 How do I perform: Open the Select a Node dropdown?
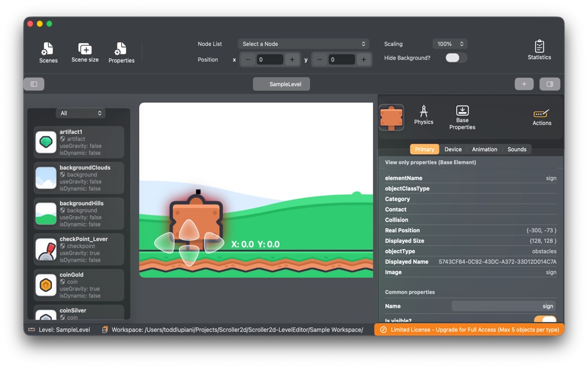click(303, 44)
